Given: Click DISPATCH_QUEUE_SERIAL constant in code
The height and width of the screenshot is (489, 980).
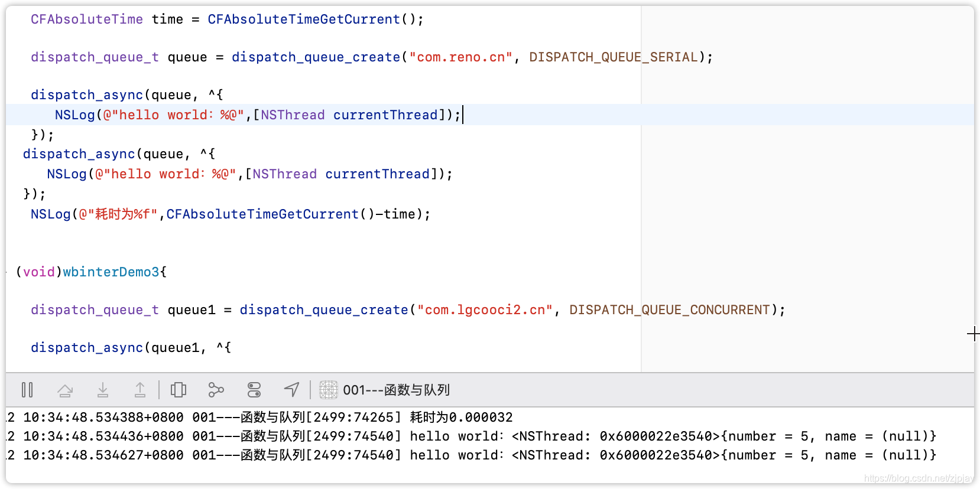Looking at the screenshot, I should 614,57.
